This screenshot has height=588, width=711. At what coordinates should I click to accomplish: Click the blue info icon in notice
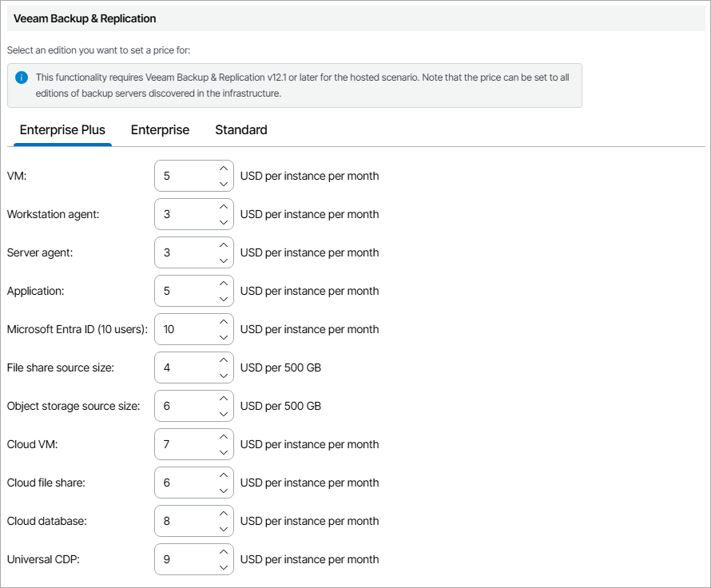pyautogui.click(x=22, y=77)
